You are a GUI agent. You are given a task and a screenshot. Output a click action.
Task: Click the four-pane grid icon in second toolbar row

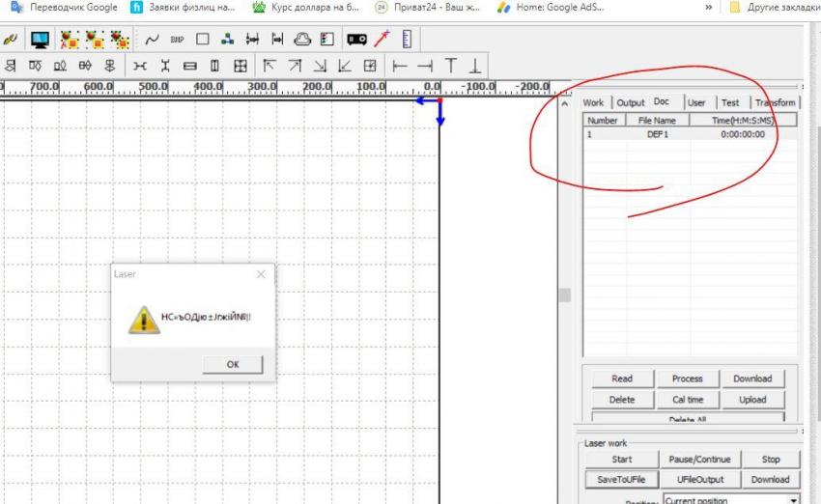[241, 66]
